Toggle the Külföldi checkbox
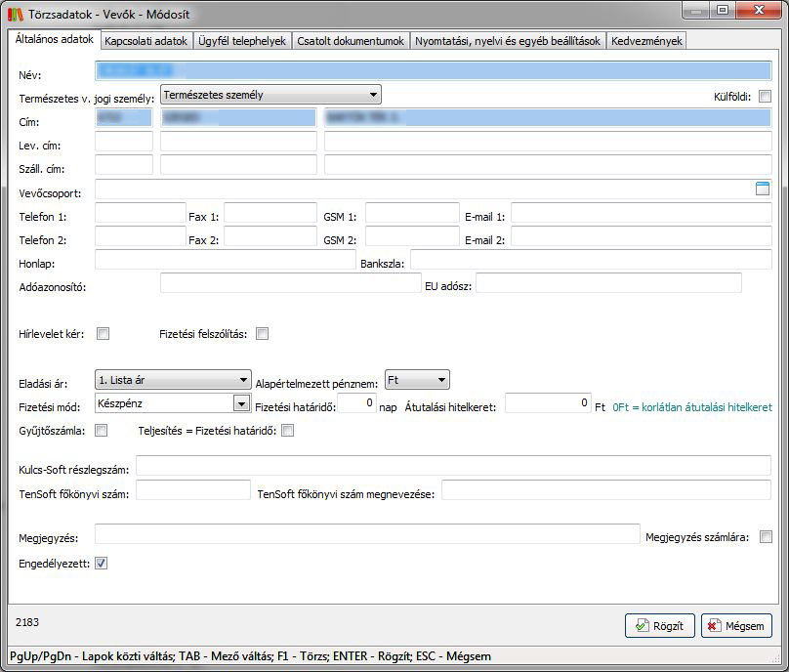 (765, 96)
